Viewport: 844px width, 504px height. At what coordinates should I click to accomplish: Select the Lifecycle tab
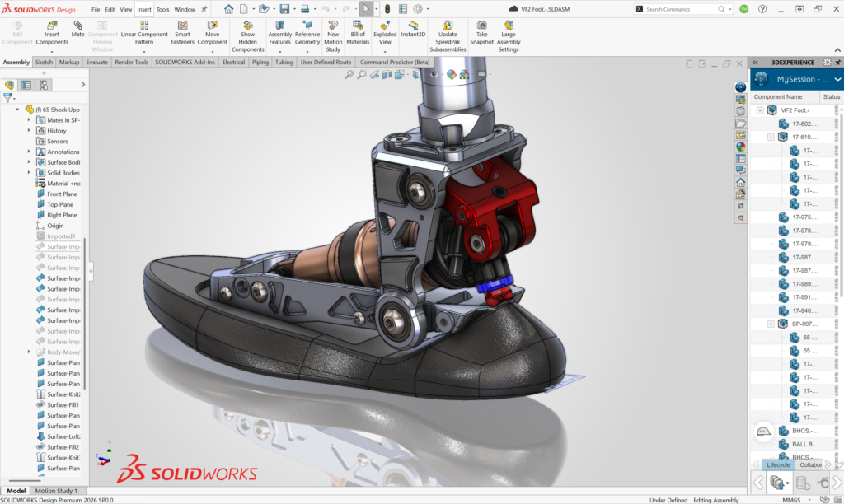778,464
